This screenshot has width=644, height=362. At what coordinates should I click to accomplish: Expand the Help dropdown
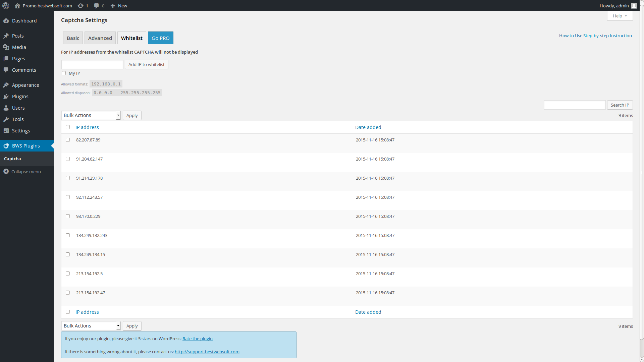pos(620,16)
